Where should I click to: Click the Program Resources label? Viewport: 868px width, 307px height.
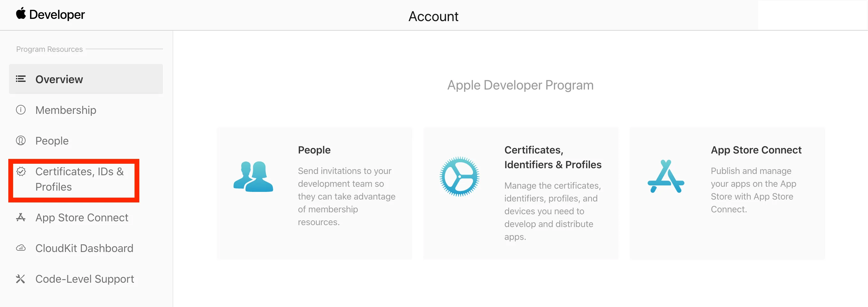50,49
